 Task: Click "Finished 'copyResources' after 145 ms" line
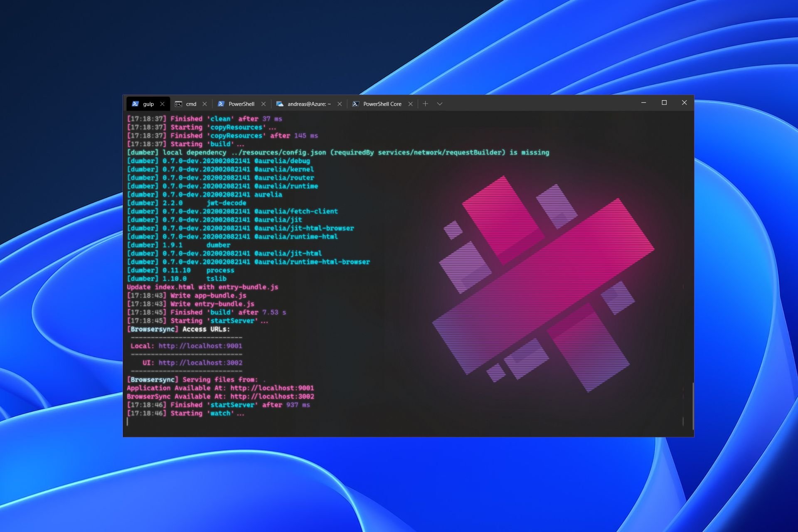[x=222, y=135]
